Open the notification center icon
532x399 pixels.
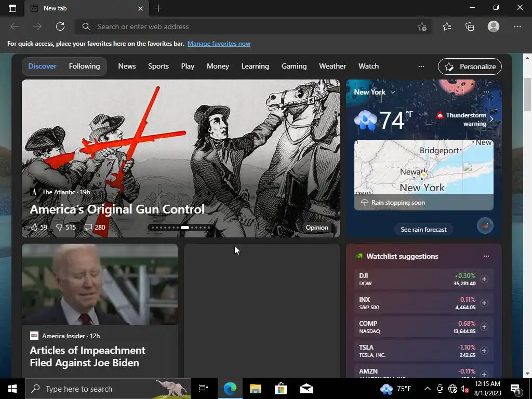click(515, 389)
